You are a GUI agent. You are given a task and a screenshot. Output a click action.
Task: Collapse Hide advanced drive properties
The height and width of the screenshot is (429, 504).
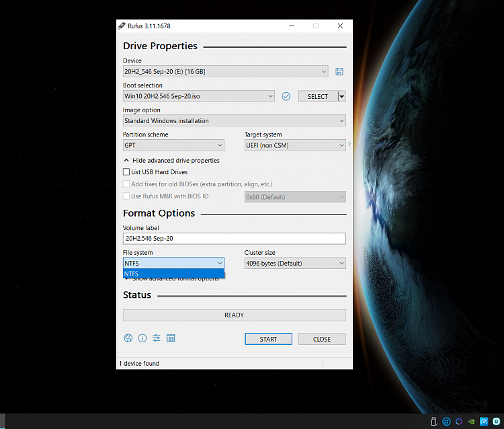171,160
